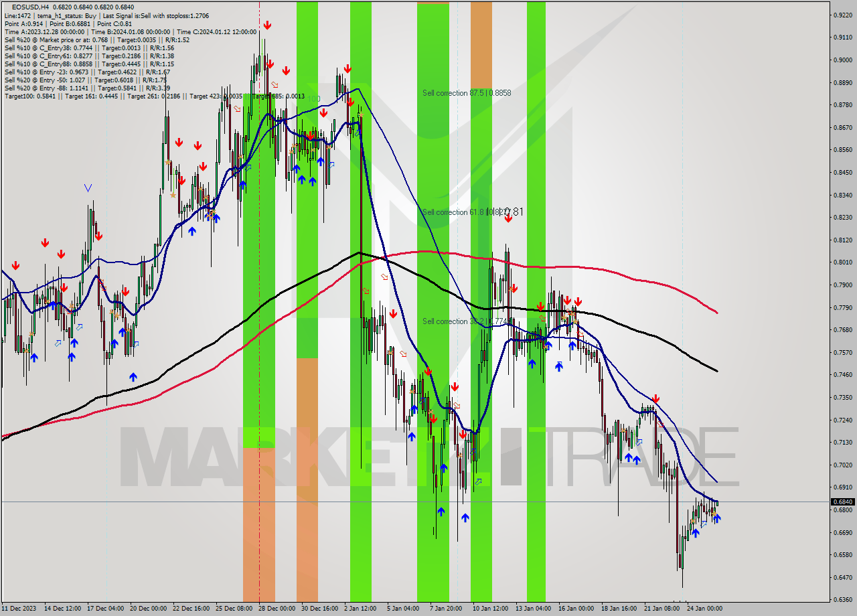The height and width of the screenshot is (616, 857).
Task: Click the 0.7680 price axis label
Action: coord(843,330)
